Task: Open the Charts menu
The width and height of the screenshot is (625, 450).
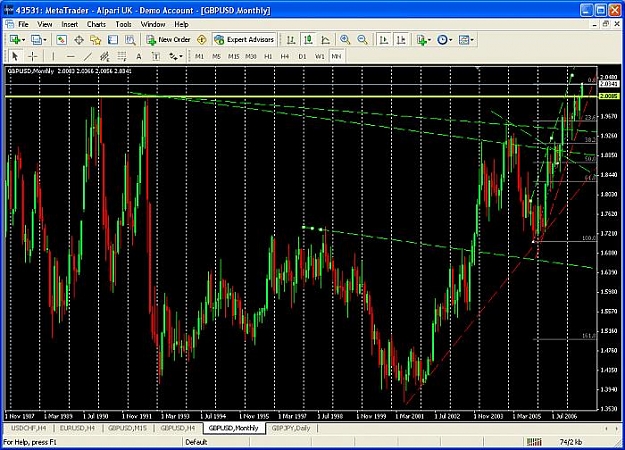Action: click(96, 24)
